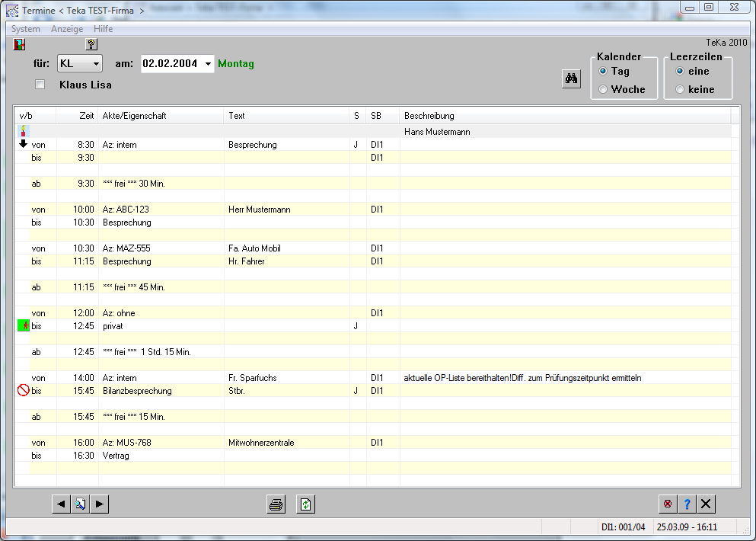Click the printer icon

click(x=276, y=504)
